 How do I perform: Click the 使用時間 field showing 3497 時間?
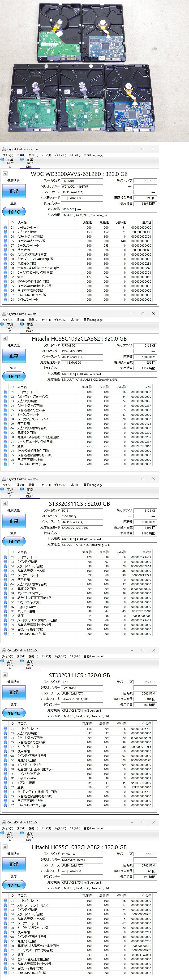(x=145, y=203)
